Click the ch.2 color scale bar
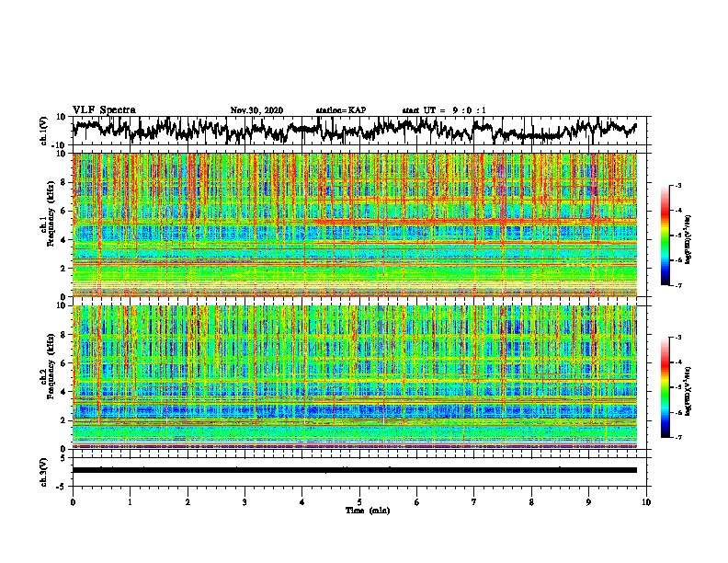Viewport: 728px width, 563px height. 665,387
